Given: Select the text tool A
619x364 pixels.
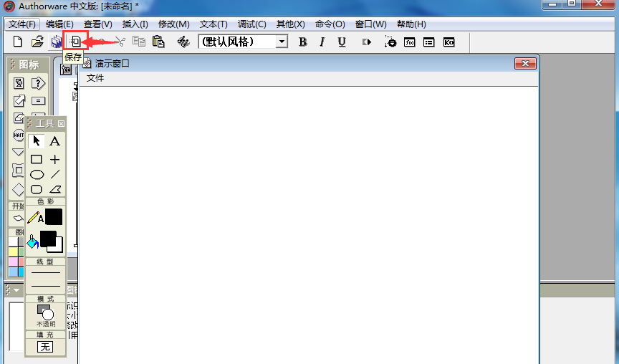Looking at the screenshot, I should (55, 141).
